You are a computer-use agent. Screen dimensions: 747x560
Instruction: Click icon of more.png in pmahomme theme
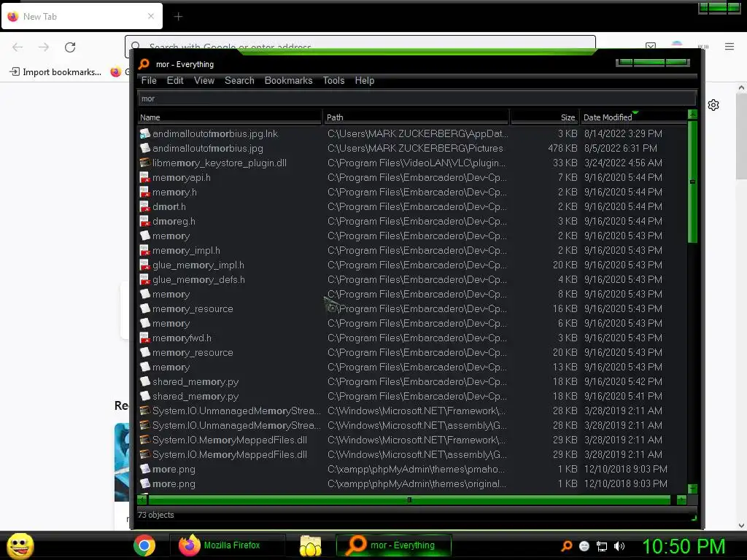coord(145,469)
